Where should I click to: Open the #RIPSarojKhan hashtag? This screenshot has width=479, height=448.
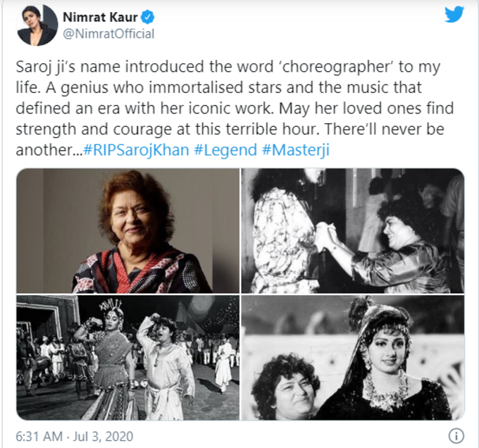136,150
